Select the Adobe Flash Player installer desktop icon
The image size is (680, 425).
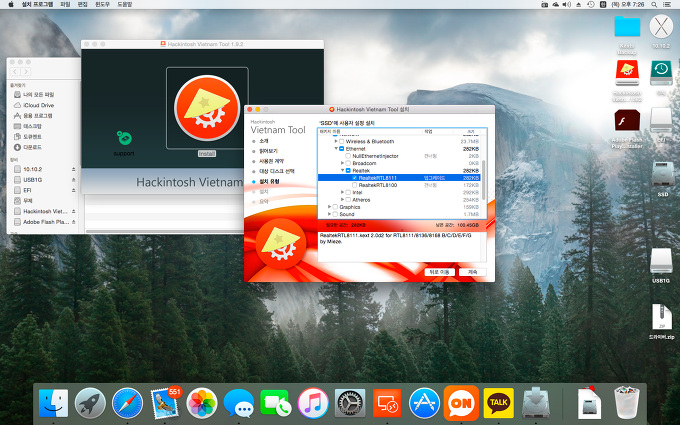627,121
